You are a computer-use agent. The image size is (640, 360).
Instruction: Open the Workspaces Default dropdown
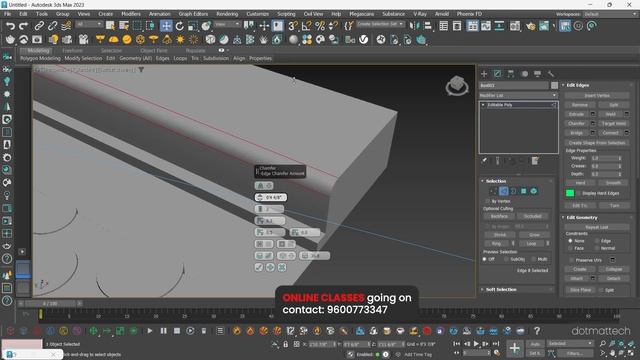[609, 14]
